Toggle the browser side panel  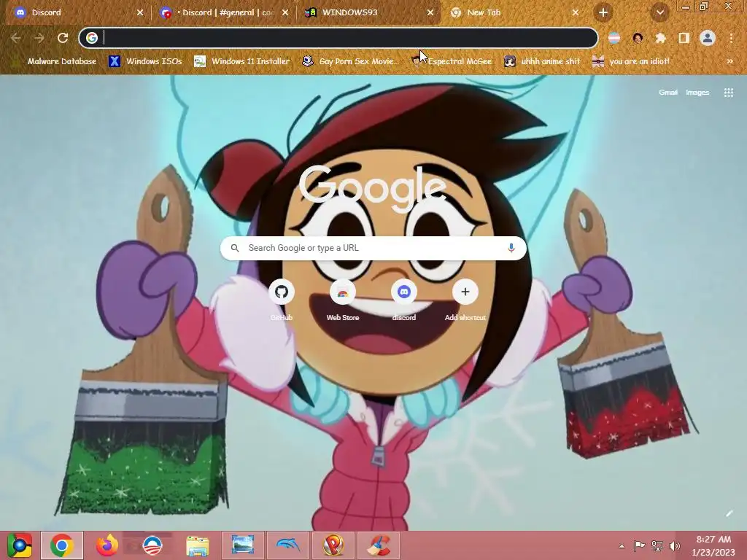tap(684, 38)
